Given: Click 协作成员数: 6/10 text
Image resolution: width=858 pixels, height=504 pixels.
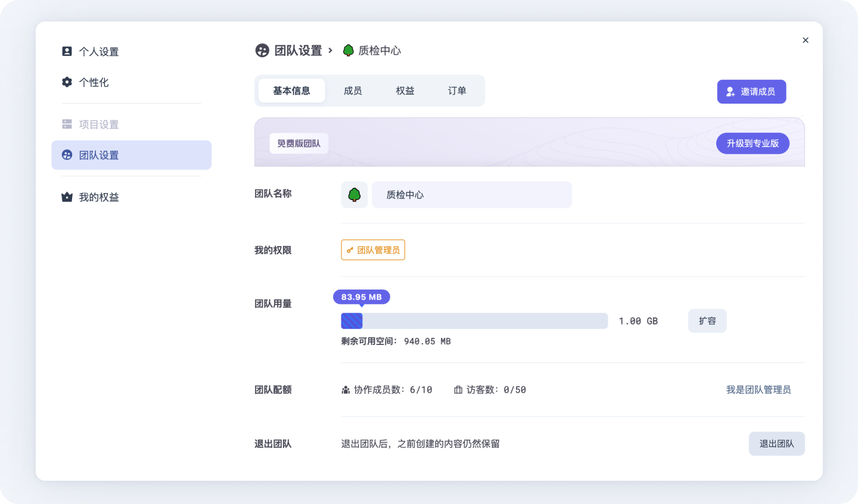Looking at the screenshot, I should click(393, 390).
